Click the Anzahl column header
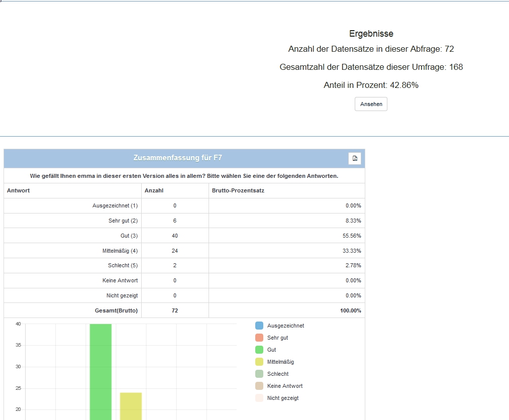Screen dimensions: 509x420 154,190
